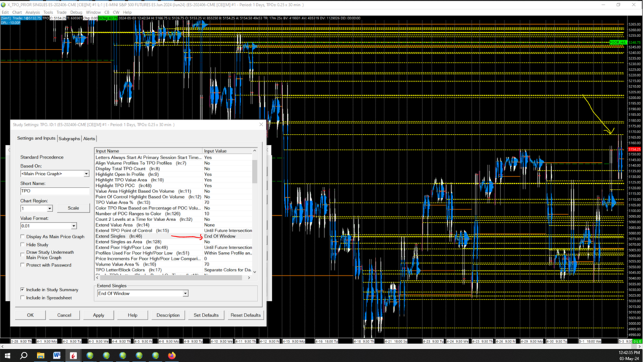Toggle Draw Study Underneath Main Price Graph
644x362 pixels.
pyautogui.click(x=23, y=255)
